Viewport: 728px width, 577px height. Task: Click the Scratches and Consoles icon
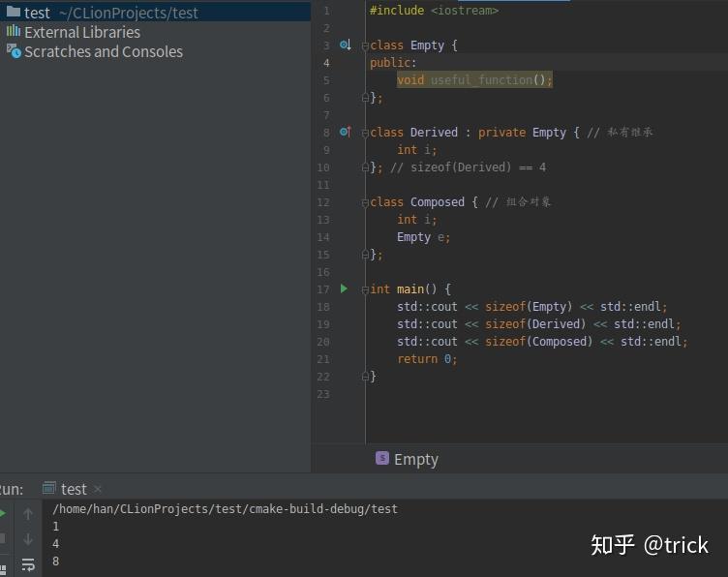pyautogui.click(x=14, y=51)
